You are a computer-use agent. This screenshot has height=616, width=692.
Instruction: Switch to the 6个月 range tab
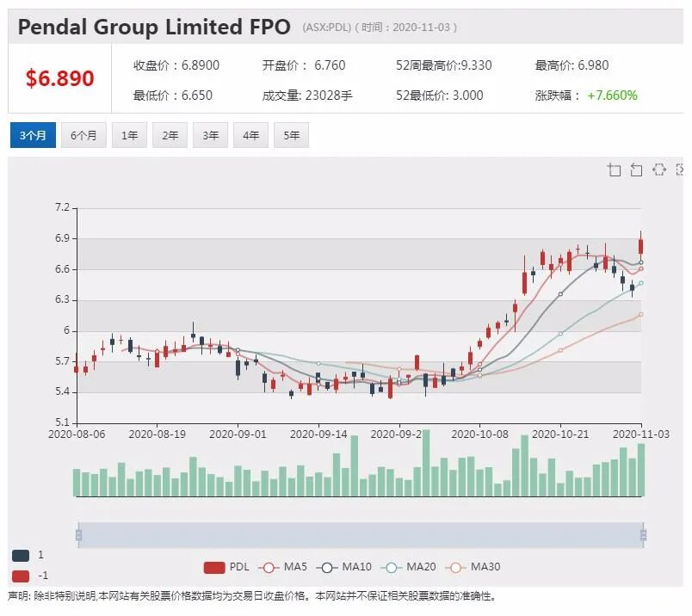tap(83, 135)
